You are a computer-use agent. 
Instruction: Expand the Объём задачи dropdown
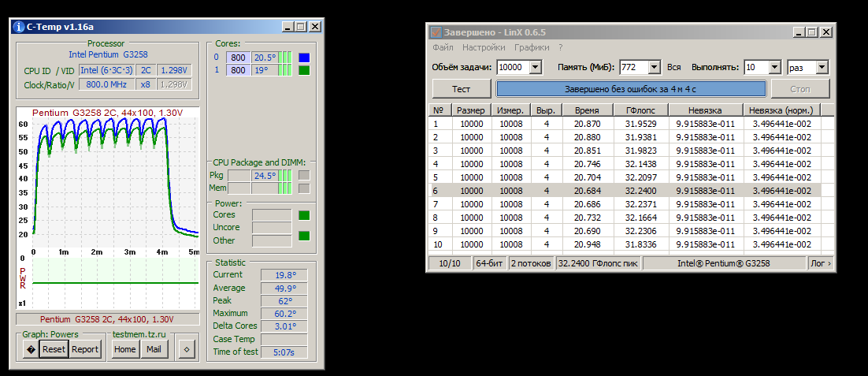[x=536, y=68]
